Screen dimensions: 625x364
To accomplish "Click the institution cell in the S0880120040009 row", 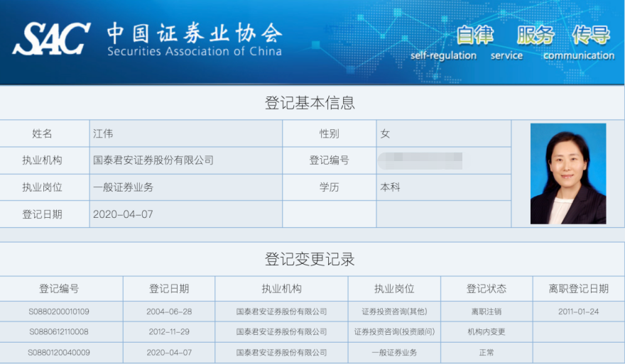I will (x=281, y=353).
